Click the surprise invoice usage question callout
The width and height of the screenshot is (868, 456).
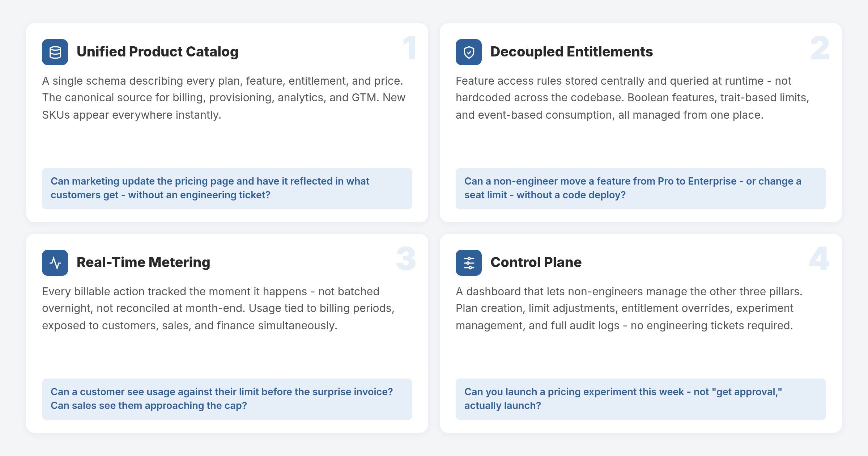pos(227,399)
